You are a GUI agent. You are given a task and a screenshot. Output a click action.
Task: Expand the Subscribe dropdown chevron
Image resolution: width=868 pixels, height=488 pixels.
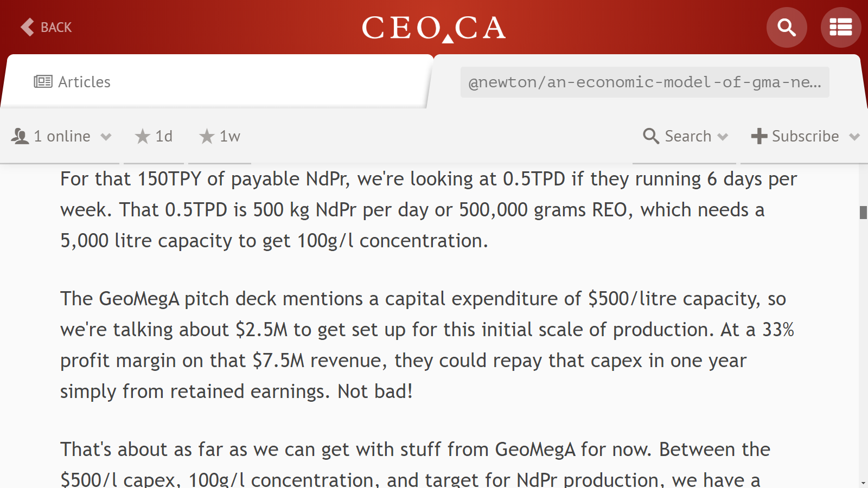pyautogui.click(x=854, y=137)
